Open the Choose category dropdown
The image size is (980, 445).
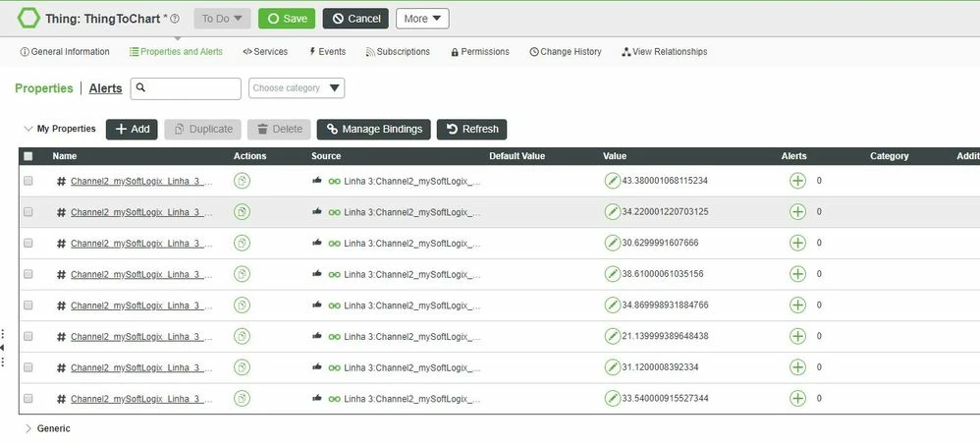click(x=297, y=88)
